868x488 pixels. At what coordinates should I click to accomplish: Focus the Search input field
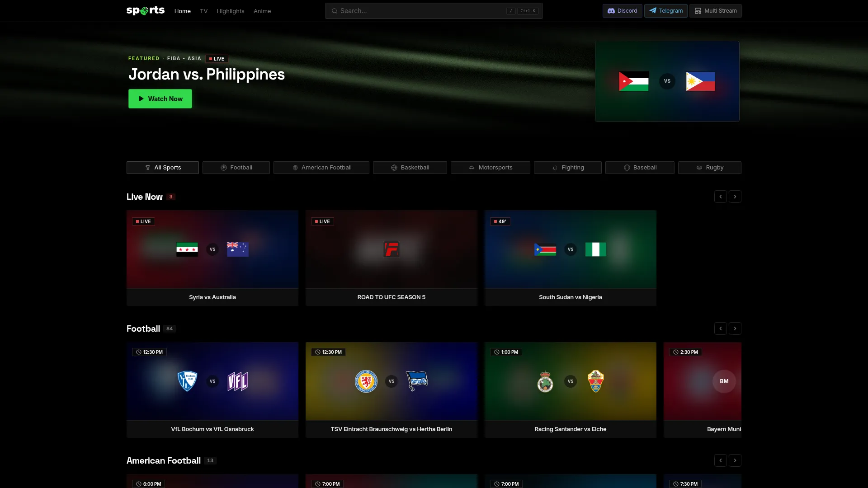(434, 11)
